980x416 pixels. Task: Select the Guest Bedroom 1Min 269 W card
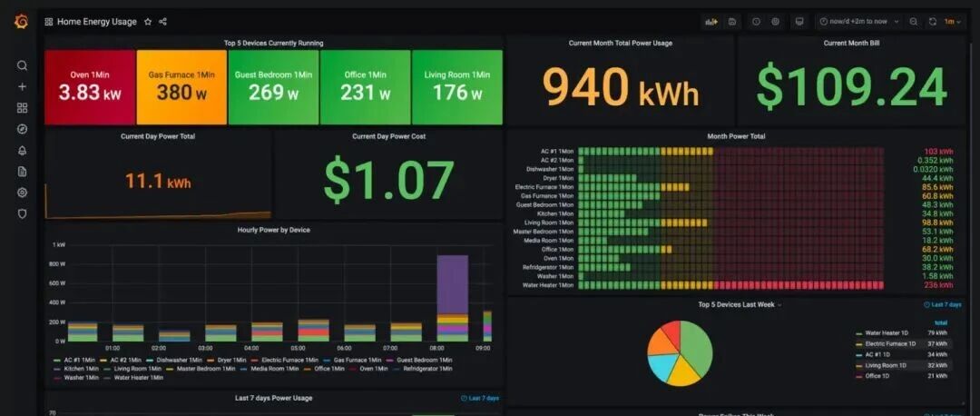(x=273, y=87)
